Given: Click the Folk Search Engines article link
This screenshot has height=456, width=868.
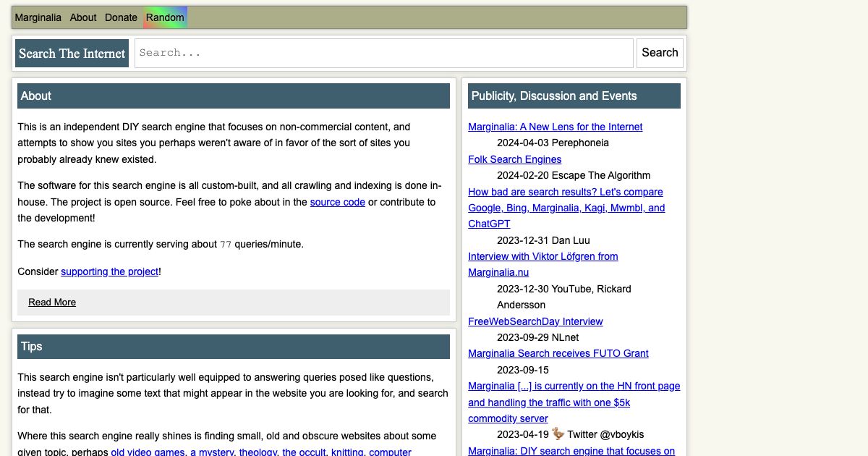Looking at the screenshot, I should tap(514, 159).
